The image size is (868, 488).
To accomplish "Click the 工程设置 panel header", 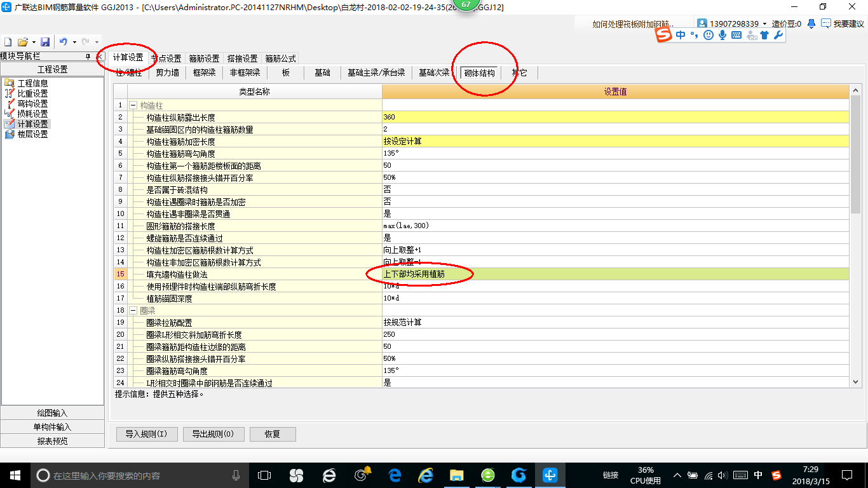I will 53,69.
